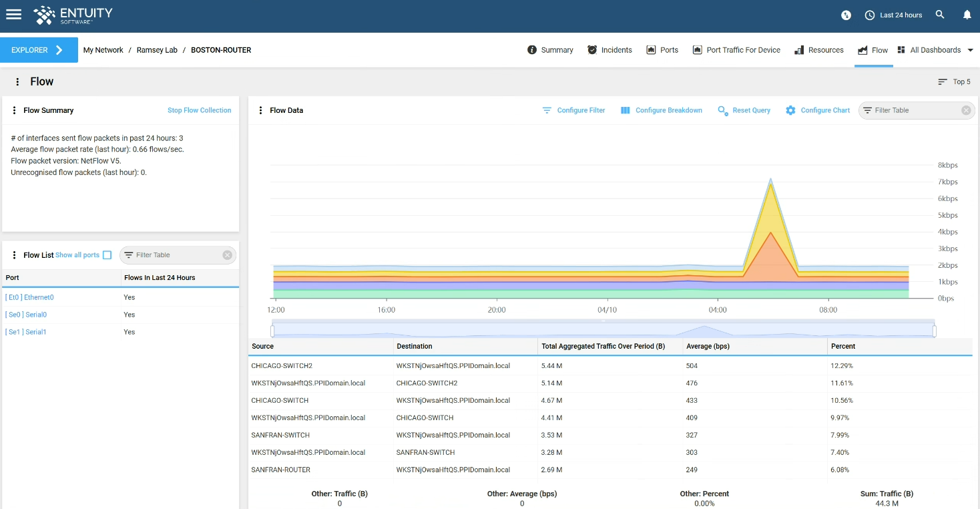Switch to the Ports tab

tap(662, 50)
